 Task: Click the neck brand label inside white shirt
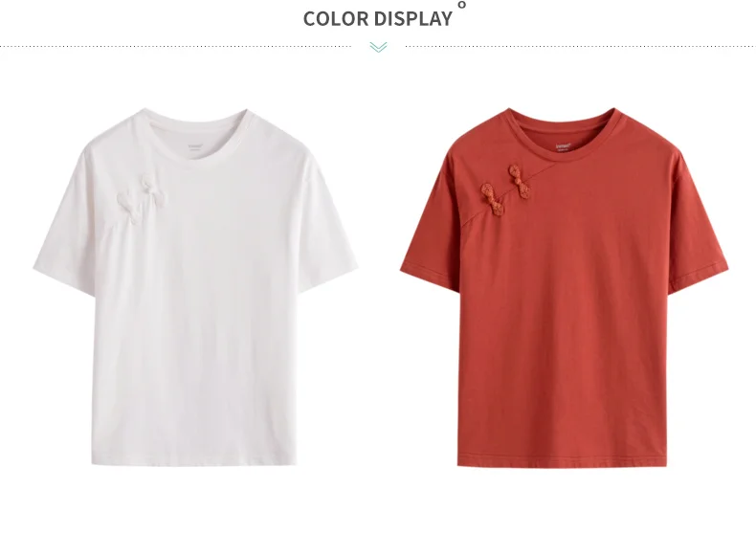pyautogui.click(x=196, y=145)
